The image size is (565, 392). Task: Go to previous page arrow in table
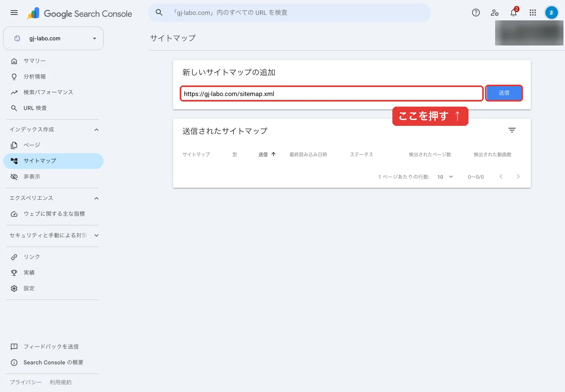click(x=501, y=176)
